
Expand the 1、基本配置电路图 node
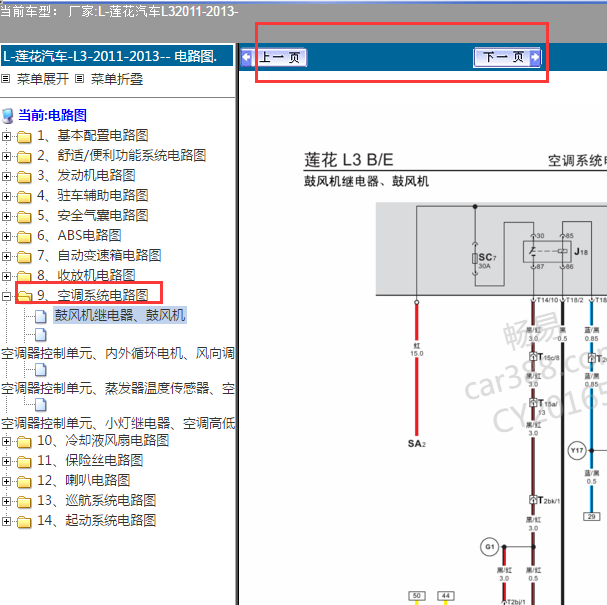[x=6, y=136]
